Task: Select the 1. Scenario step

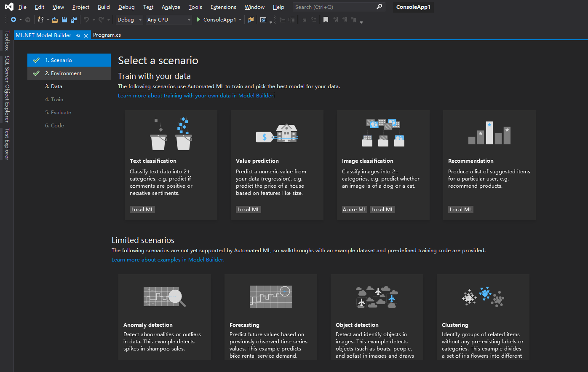Action: (x=69, y=60)
